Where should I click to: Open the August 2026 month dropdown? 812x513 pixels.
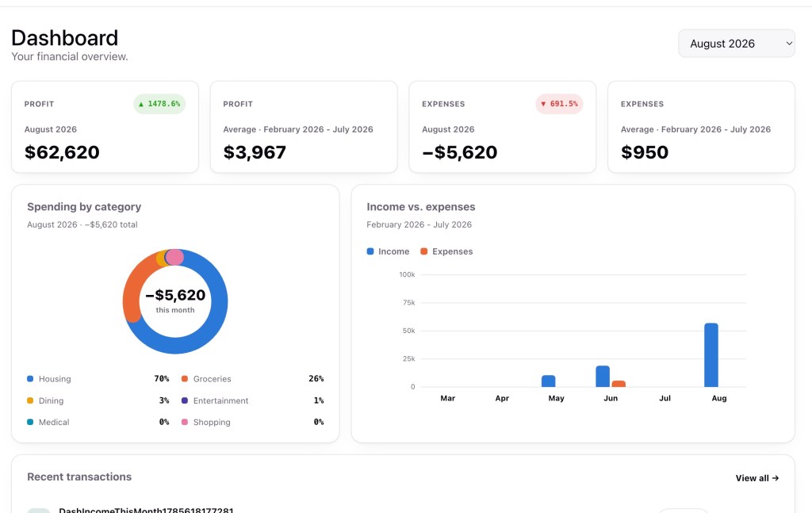pos(737,44)
